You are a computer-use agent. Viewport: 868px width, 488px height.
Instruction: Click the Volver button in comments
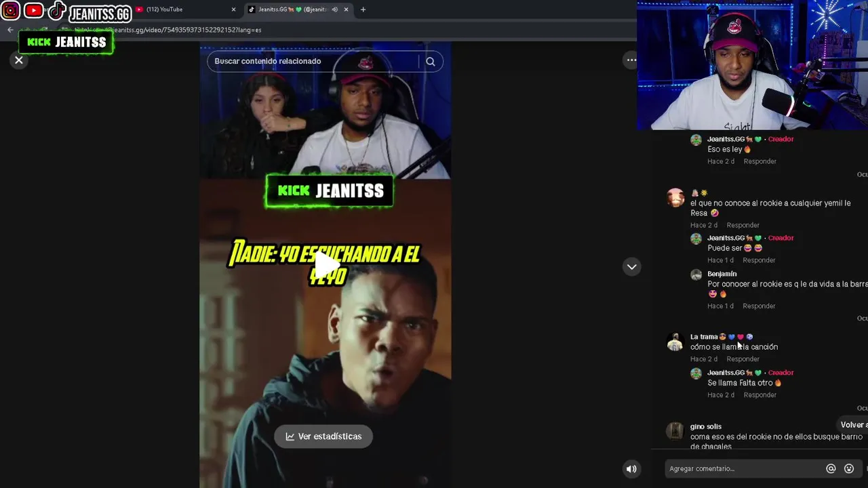[x=853, y=425]
